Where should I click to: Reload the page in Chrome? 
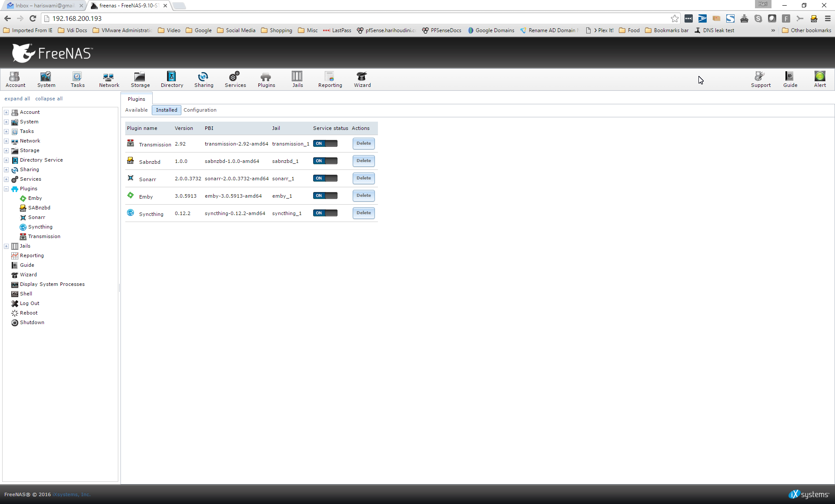[33, 18]
